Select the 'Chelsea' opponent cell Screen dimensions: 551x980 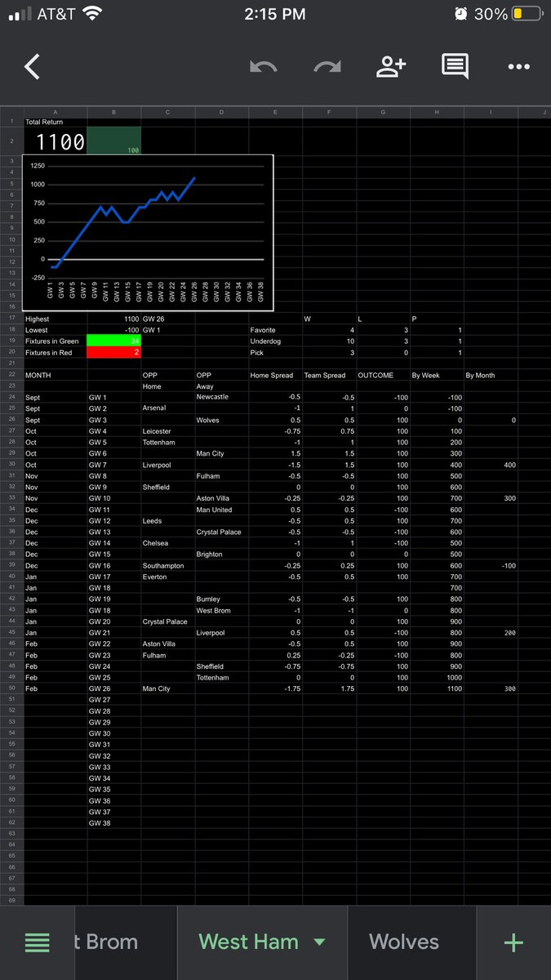pos(167,543)
